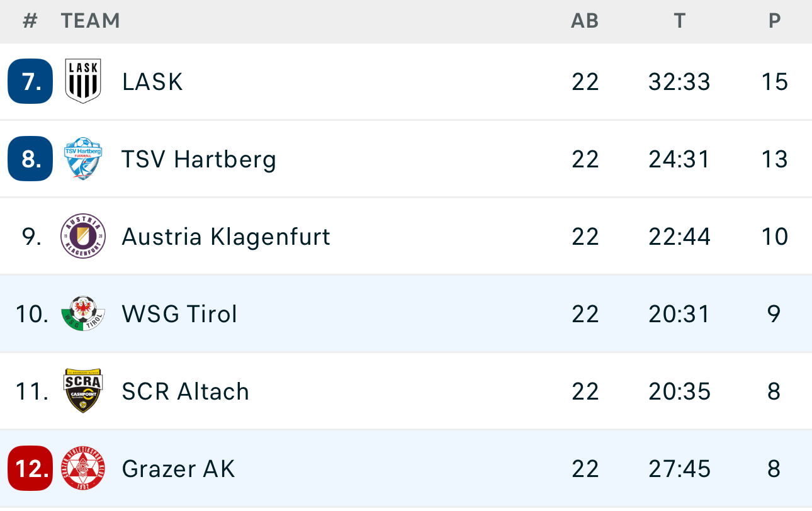Click the SCR Altach team name
Viewport: 812px width, 511px height.
click(x=186, y=391)
